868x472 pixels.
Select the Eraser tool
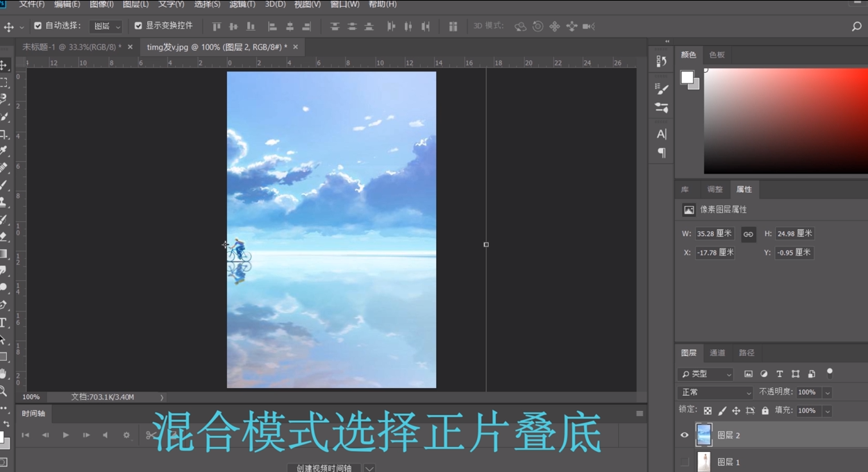4,237
